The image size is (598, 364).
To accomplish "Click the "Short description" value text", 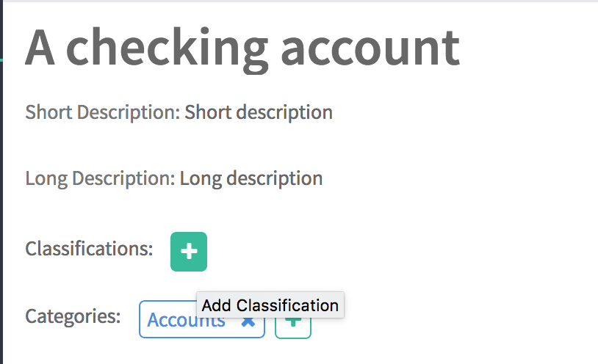I will pos(259,112).
